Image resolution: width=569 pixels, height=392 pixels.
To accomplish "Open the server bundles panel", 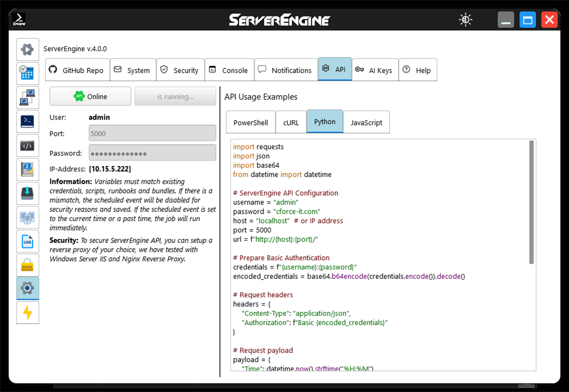I will (27, 217).
